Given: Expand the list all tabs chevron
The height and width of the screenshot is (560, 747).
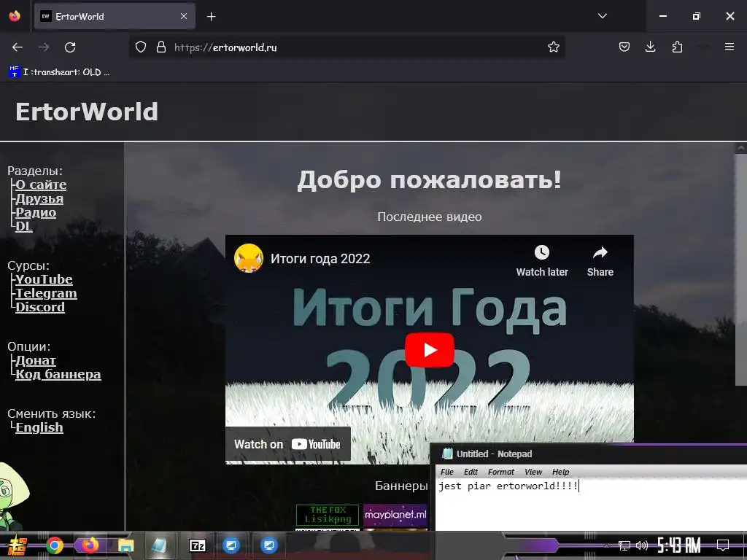Looking at the screenshot, I should 602,16.
